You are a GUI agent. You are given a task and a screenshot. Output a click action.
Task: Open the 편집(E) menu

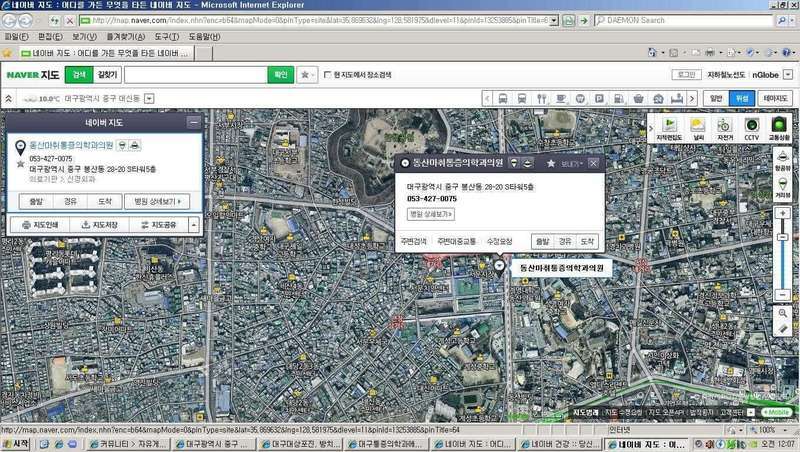50,37
